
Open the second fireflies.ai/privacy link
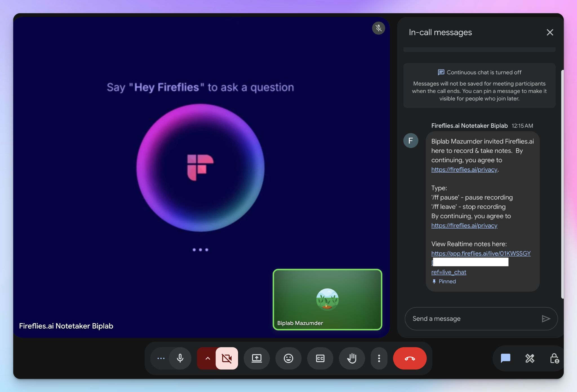pyautogui.click(x=464, y=225)
